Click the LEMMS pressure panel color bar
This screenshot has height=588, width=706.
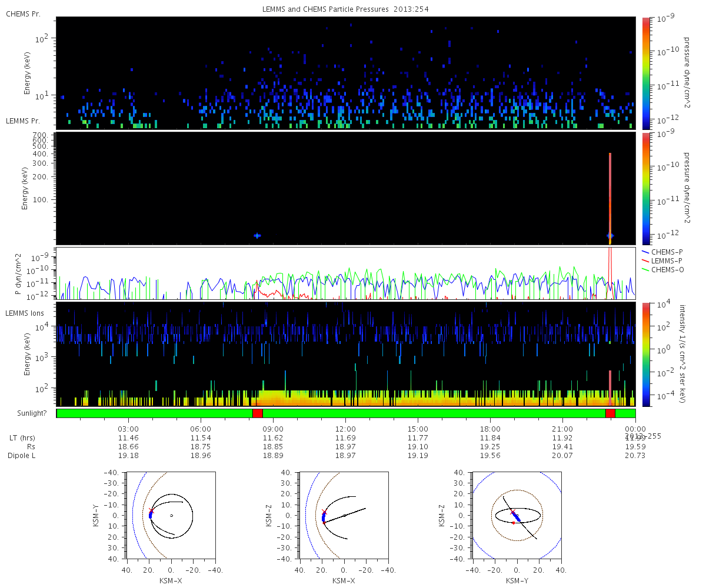pyautogui.click(x=646, y=188)
